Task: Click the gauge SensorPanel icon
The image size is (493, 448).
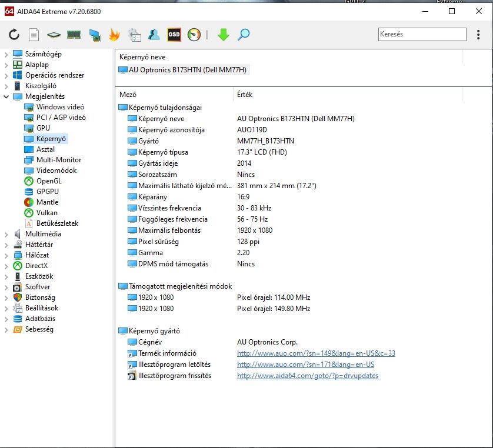Action: pos(194,35)
